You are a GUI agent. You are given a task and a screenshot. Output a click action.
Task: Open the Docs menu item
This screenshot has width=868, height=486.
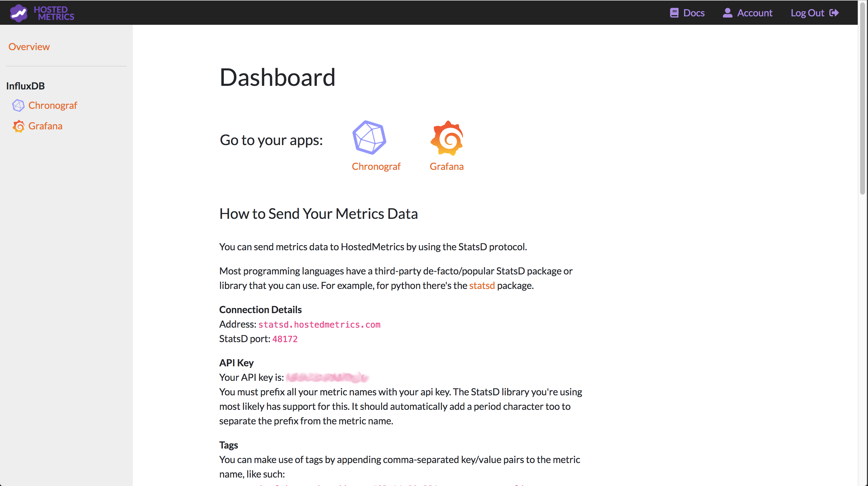point(694,12)
